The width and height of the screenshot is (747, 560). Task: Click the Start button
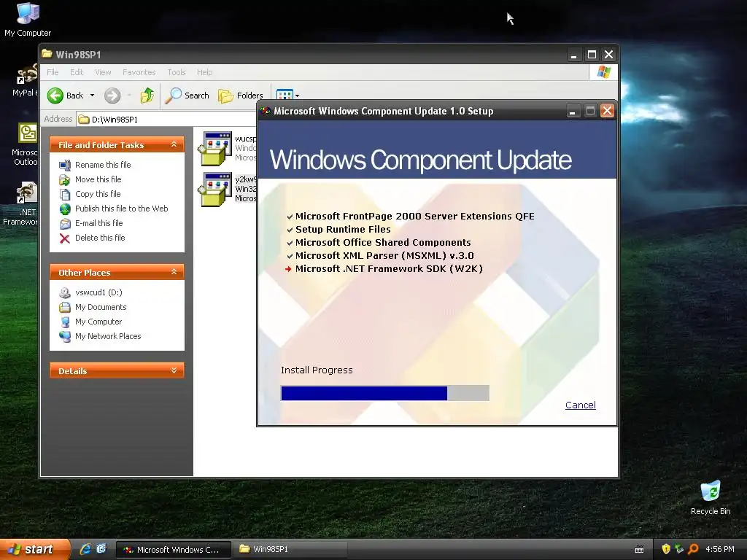35,549
